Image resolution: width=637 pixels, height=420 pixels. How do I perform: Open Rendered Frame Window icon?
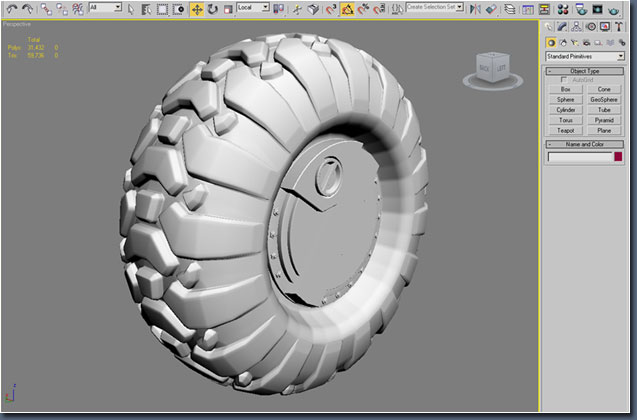click(597, 9)
